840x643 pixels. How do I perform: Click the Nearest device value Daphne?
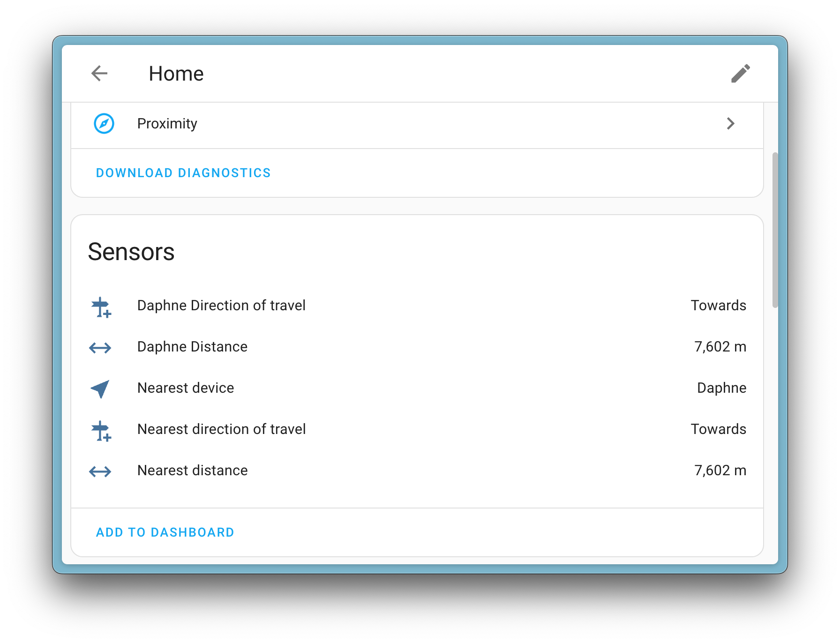(721, 388)
